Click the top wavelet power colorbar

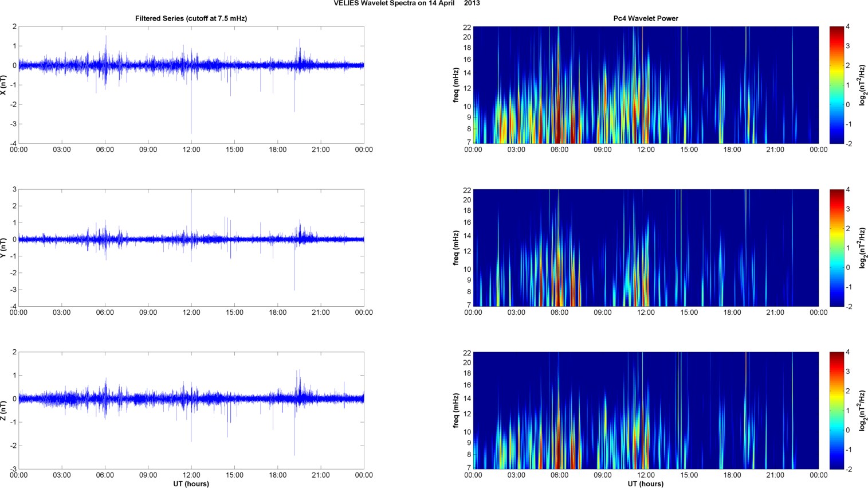coord(836,85)
